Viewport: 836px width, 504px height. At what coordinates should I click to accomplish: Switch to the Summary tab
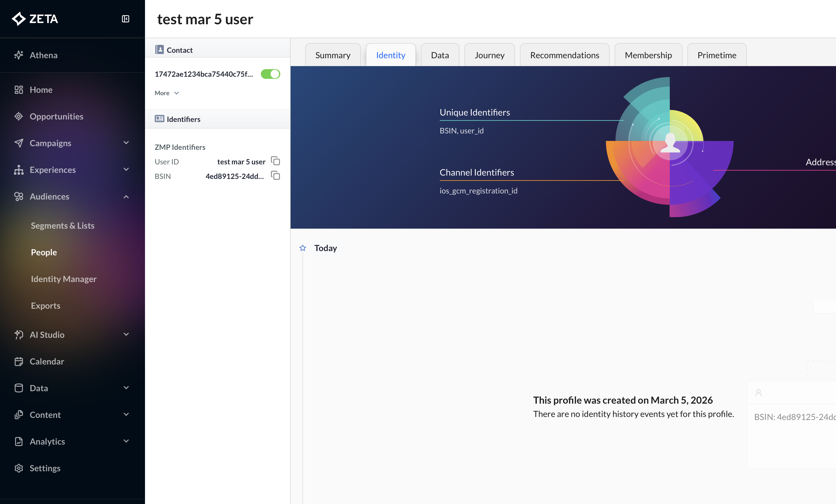coord(332,55)
